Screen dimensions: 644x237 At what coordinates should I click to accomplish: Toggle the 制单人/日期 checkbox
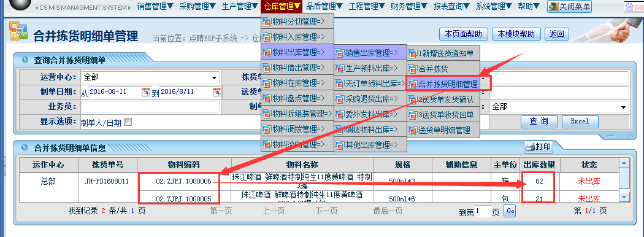(x=128, y=122)
